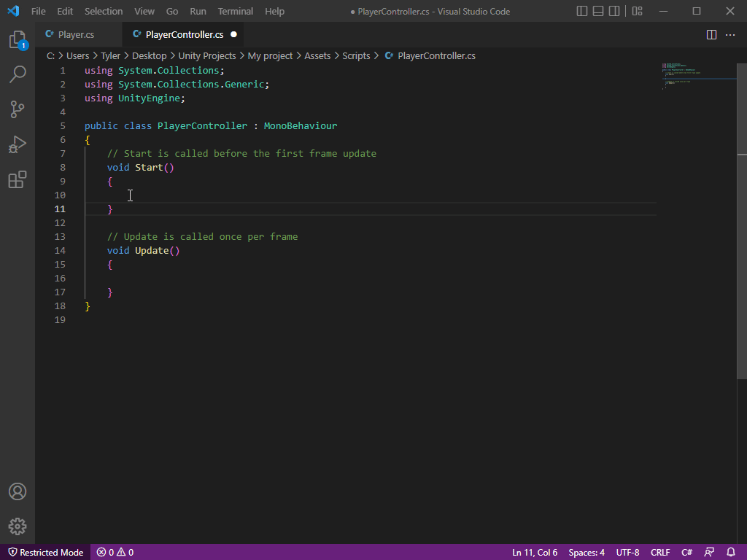Change indentation via Spaces: 4
Viewport: 747px width, 560px height.
pyautogui.click(x=587, y=553)
